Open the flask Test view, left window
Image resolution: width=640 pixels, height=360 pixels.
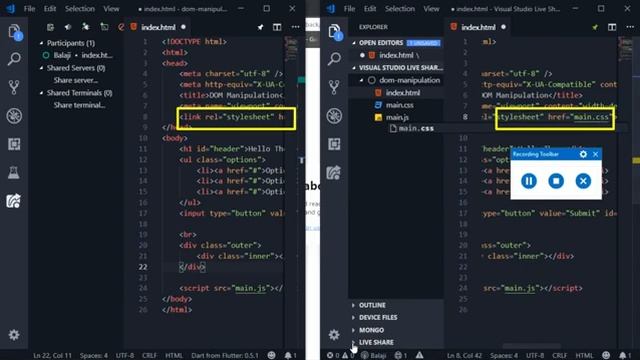click(x=14, y=172)
